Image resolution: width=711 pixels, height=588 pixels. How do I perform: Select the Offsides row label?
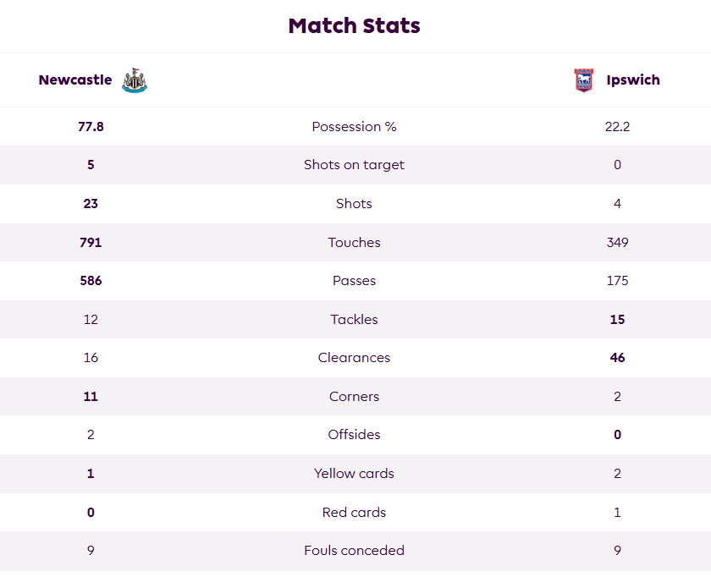[x=354, y=435]
